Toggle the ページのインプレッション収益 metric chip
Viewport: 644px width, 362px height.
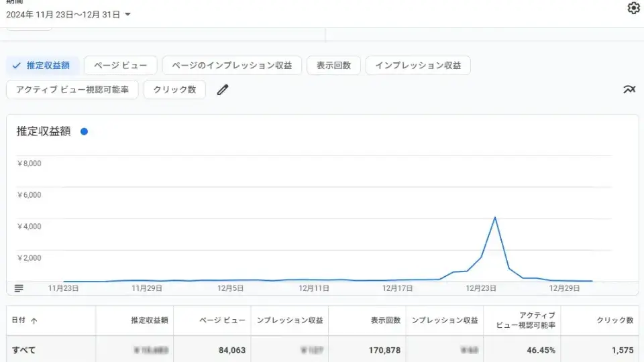click(232, 65)
